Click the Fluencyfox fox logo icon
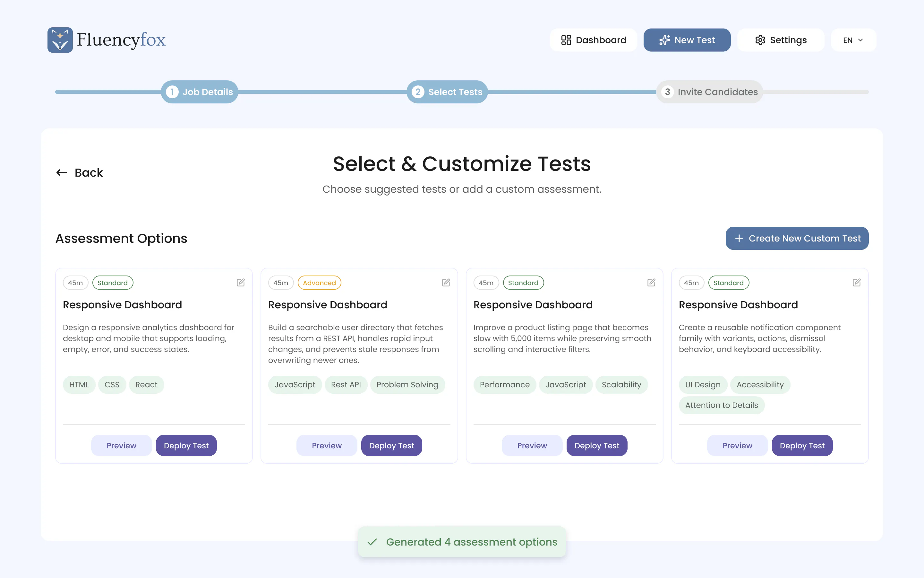This screenshot has width=924, height=578. click(x=60, y=40)
